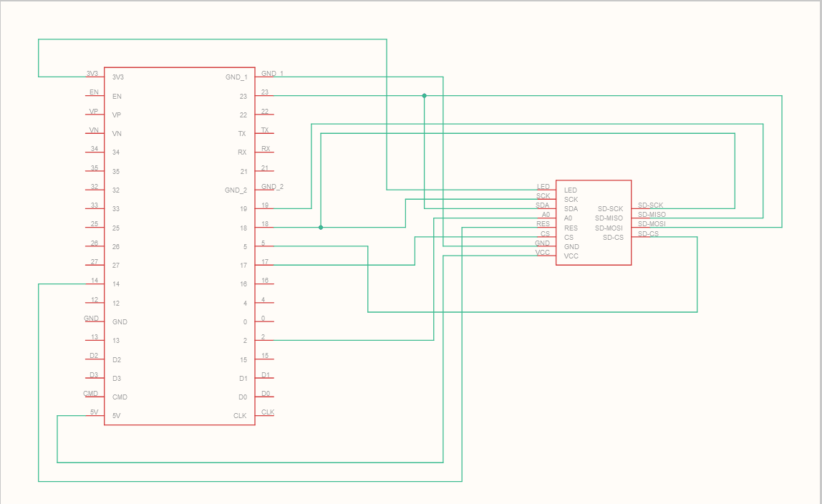The image size is (822, 504).
Task: Click the CLK pin at bottom right of microcontroller
Action: [x=264, y=415]
